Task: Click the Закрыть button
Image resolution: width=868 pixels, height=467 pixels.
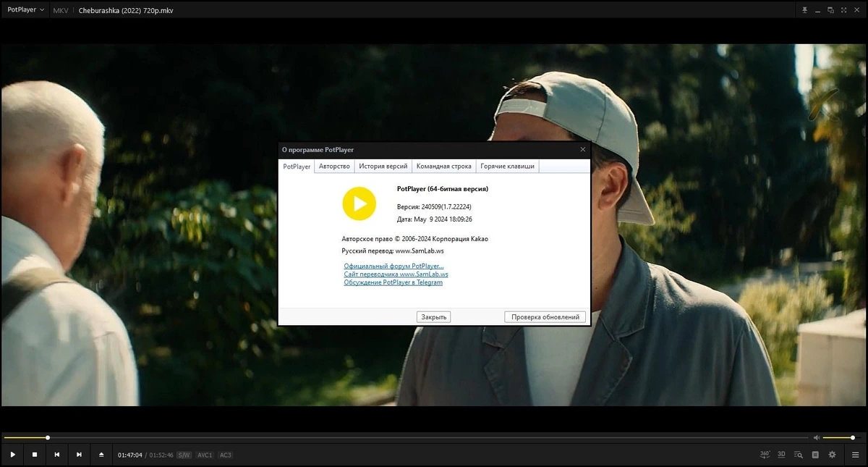Action: 433,317
